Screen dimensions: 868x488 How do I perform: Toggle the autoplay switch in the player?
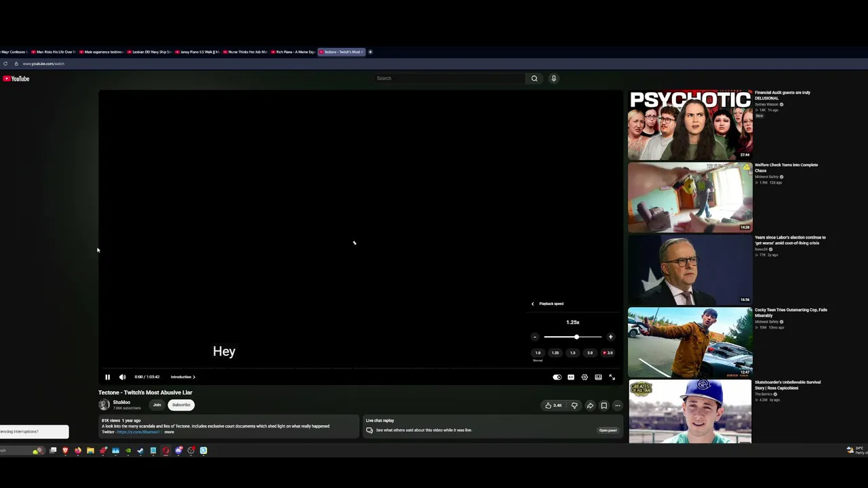pyautogui.click(x=557, y=377)
